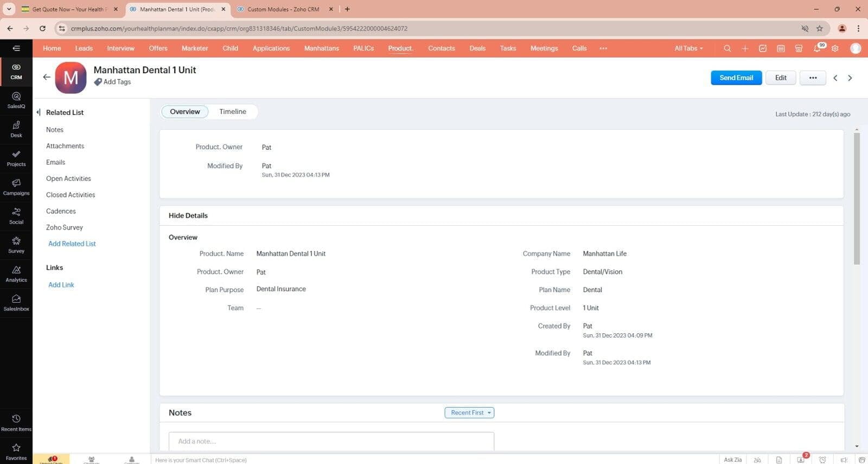Open Closed Activities in the Related List
868x464 pixels.
point(71,195)
